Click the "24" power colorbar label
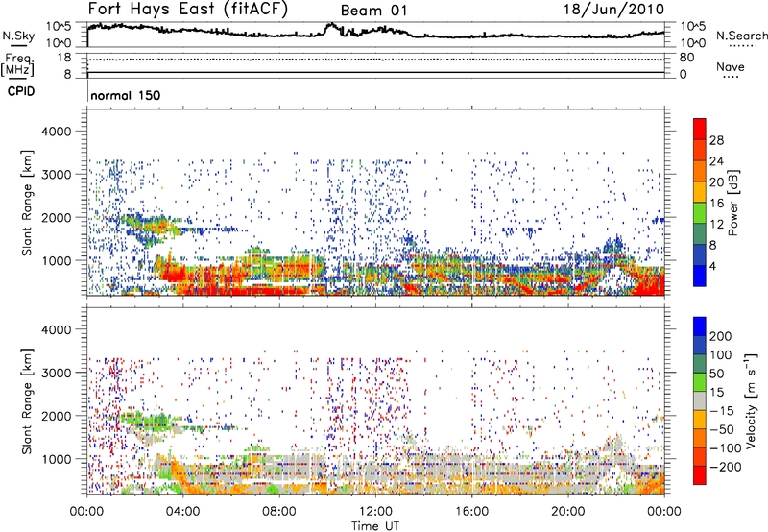 [x=716, y=161]
